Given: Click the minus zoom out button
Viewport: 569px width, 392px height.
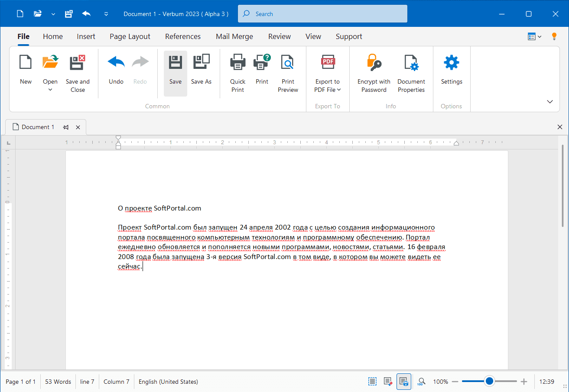Looking at the screenshot, I should click(x=455, y=382).
